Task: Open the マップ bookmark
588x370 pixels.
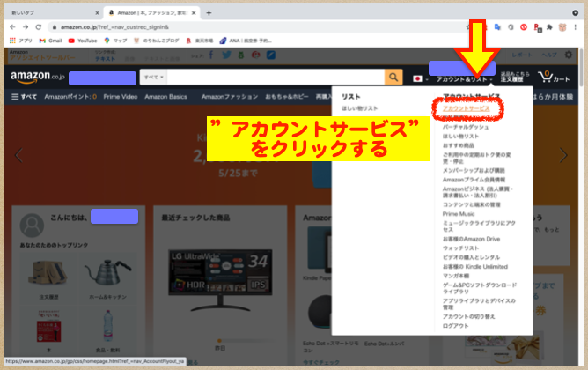Action: click(x=116, y=41)
